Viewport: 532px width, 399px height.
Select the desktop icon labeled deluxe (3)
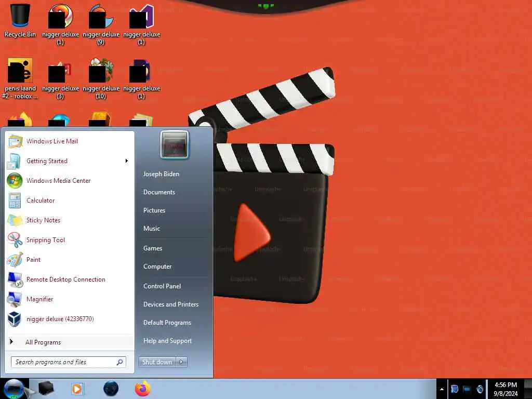click(x=60, y=79)
